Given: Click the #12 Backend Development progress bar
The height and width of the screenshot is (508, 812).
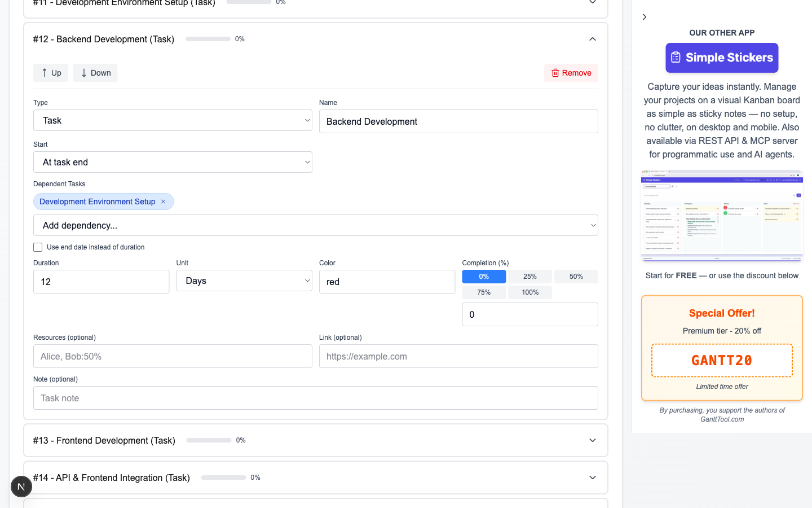Looking at the screenshot, I should 208,39.
